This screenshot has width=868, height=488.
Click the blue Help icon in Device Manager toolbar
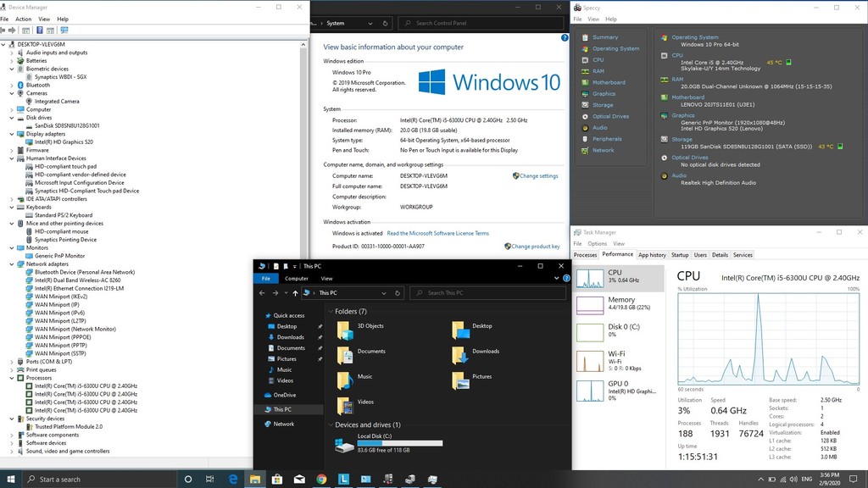click(40, 30)
